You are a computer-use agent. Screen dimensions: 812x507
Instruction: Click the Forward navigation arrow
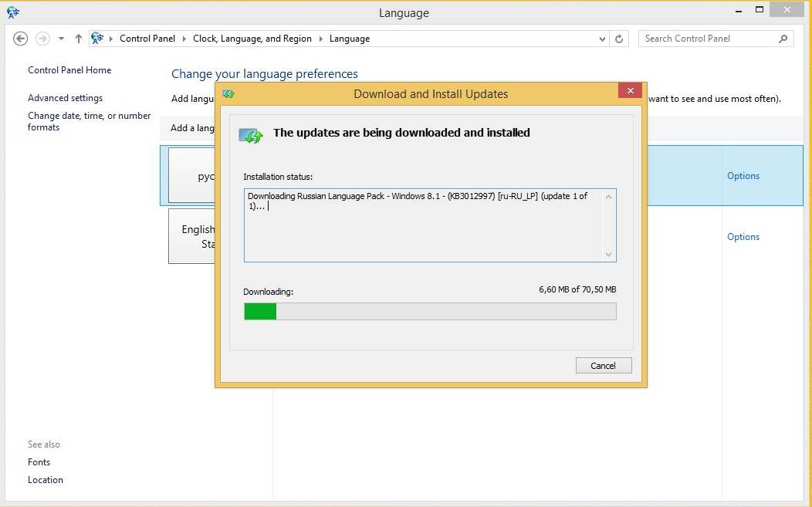click(43, 39)
